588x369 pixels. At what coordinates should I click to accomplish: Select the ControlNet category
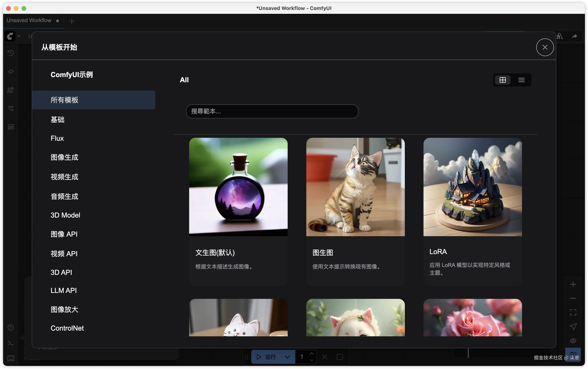pos(67,328)
